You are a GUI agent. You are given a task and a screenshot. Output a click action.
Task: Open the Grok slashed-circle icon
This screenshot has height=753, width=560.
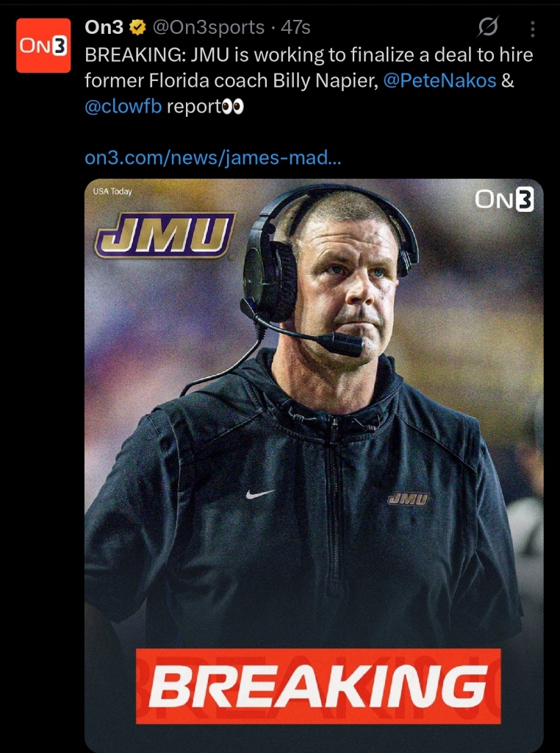[x=487, y=28]
